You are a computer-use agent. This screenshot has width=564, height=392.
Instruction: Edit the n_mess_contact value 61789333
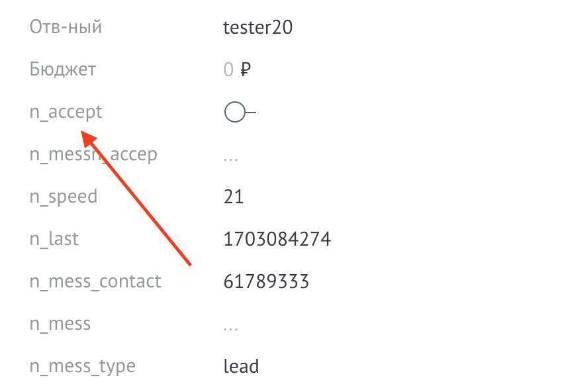pos(266,281)
